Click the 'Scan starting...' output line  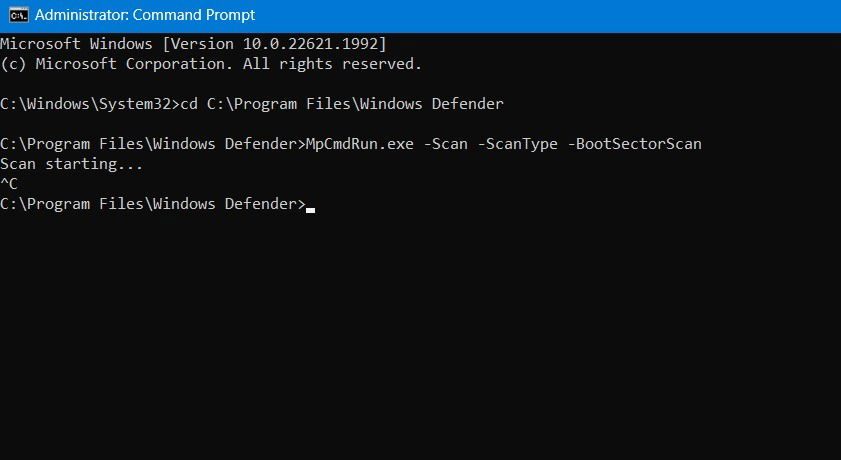[71, 164]
